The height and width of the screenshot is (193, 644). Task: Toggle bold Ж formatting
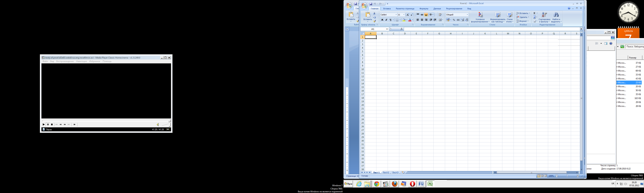point(382,20)
